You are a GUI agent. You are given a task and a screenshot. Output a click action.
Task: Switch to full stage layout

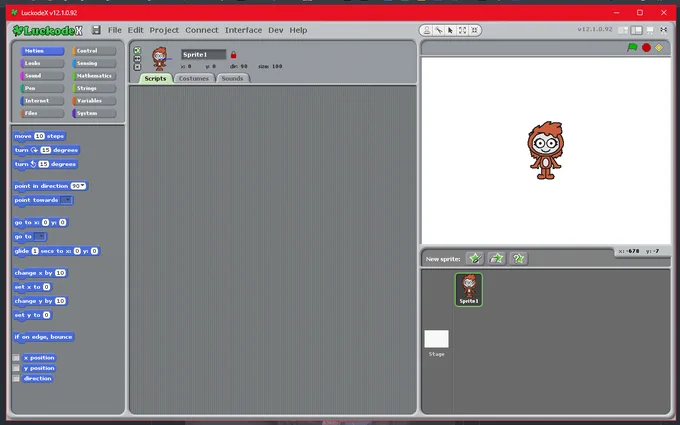coord(636,30)
